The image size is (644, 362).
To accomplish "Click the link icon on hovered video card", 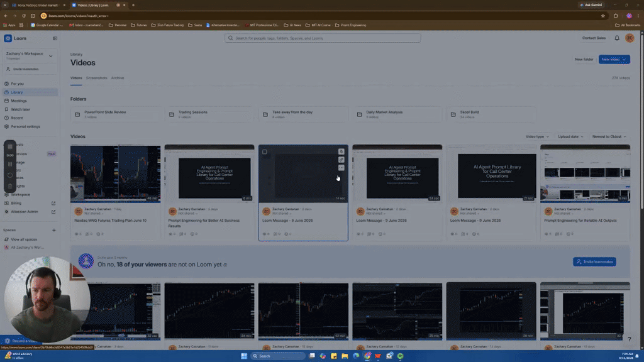I will click(341, 160).
